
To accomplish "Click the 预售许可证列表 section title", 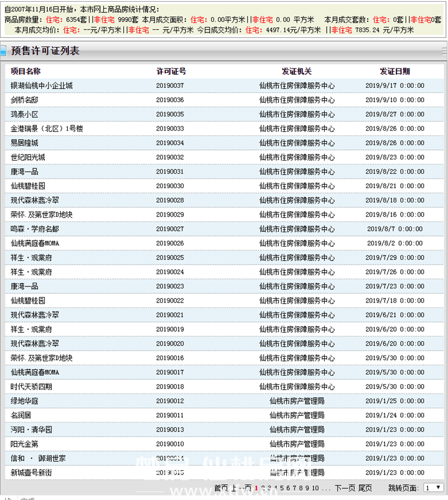I will click(x=45, y=50).
